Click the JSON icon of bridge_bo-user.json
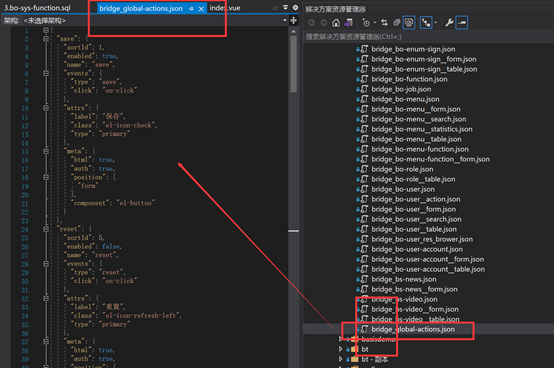 364,189
